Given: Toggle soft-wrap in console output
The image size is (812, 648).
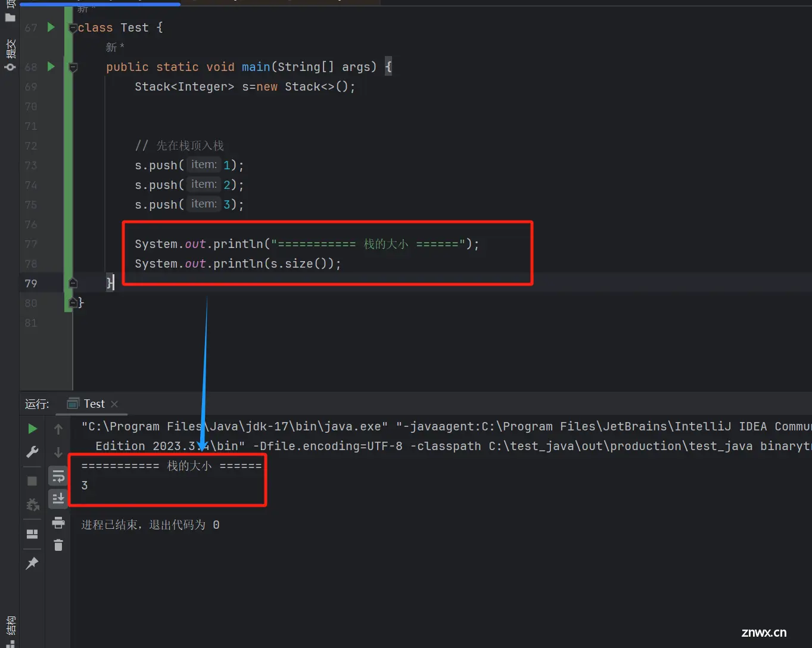Looking at the screenshot, I should point(58,476).
